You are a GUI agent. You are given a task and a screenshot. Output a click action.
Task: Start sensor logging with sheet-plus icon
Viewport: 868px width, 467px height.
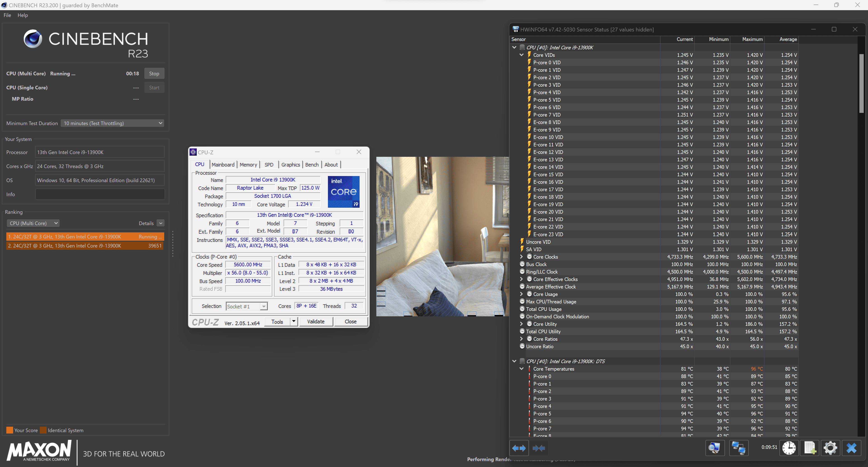pos(810,448)
